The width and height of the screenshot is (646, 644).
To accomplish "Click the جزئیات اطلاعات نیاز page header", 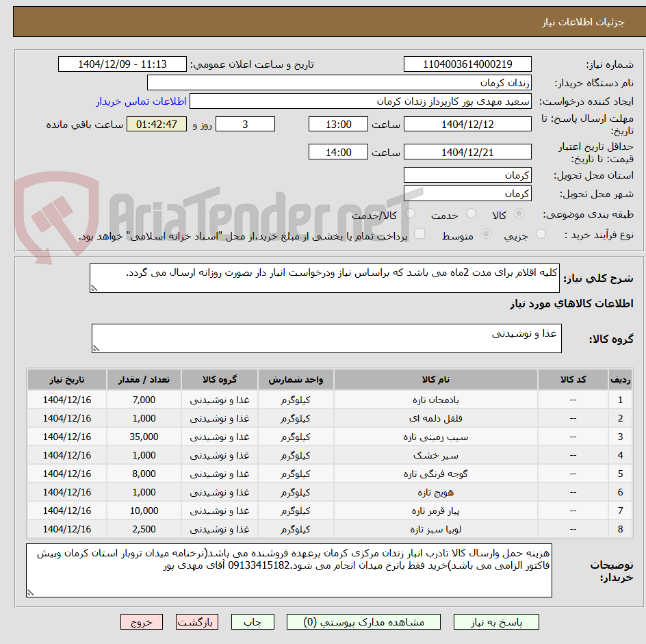I will [x=583, y=22].
